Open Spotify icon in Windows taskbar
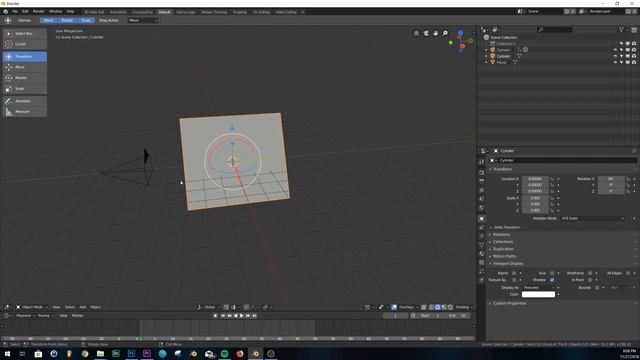 (224, 353)
